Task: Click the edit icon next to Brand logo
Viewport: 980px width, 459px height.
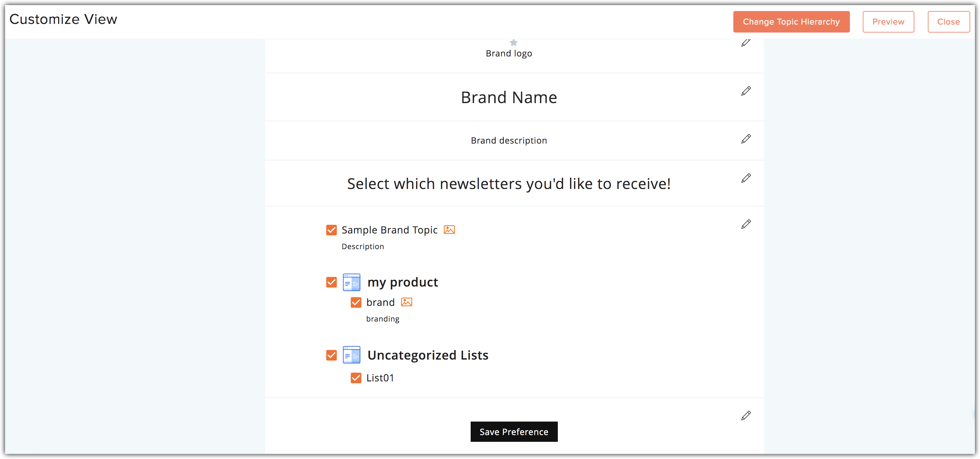Action: [745, 43]
